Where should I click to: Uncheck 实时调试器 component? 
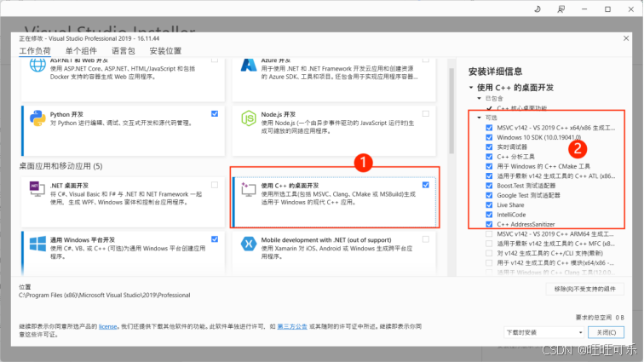coord(489,147)
